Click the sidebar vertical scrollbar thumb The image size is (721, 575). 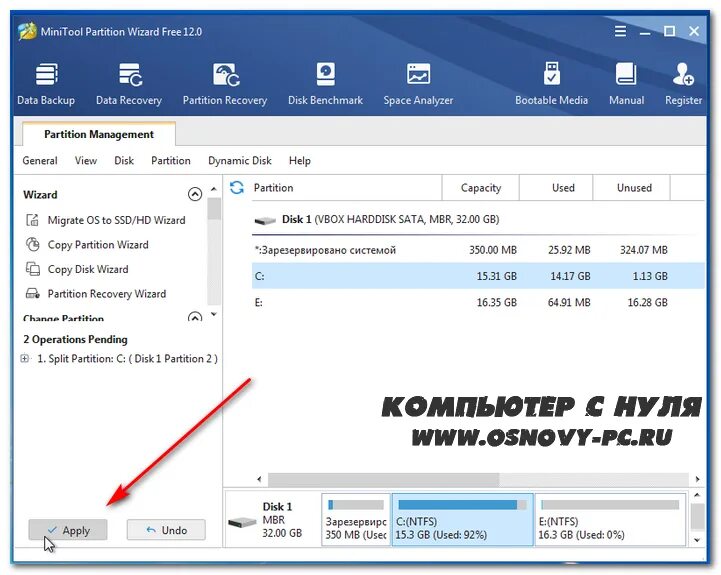coord(214,208)
